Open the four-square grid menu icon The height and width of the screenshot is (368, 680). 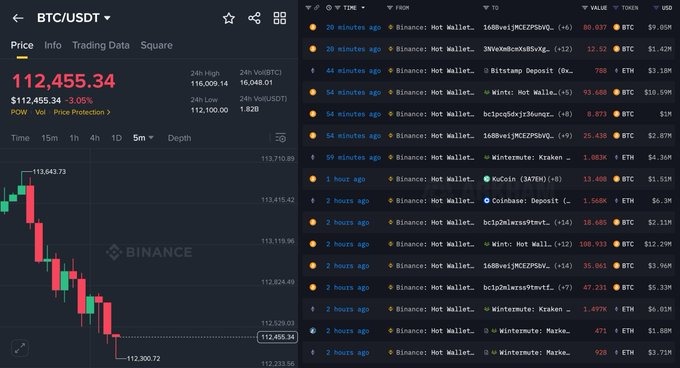(280, 18)
